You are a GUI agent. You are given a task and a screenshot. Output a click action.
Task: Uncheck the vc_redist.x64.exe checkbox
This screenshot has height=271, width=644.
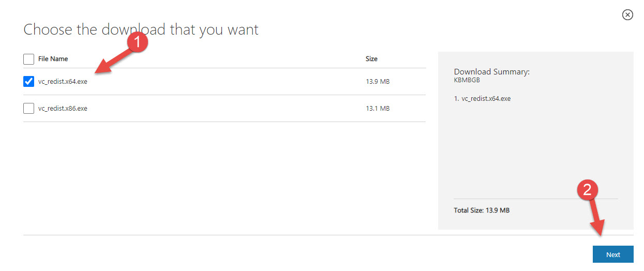tap(29, 82)
